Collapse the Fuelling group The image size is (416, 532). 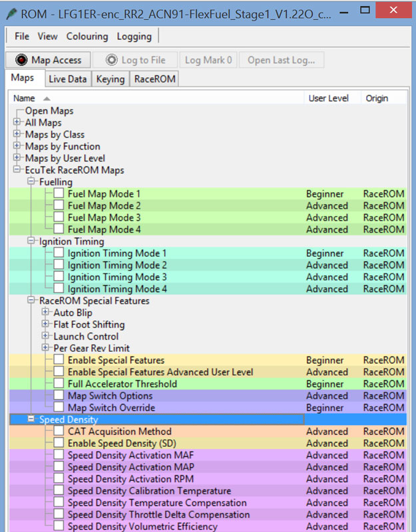(x=31, y=181)
